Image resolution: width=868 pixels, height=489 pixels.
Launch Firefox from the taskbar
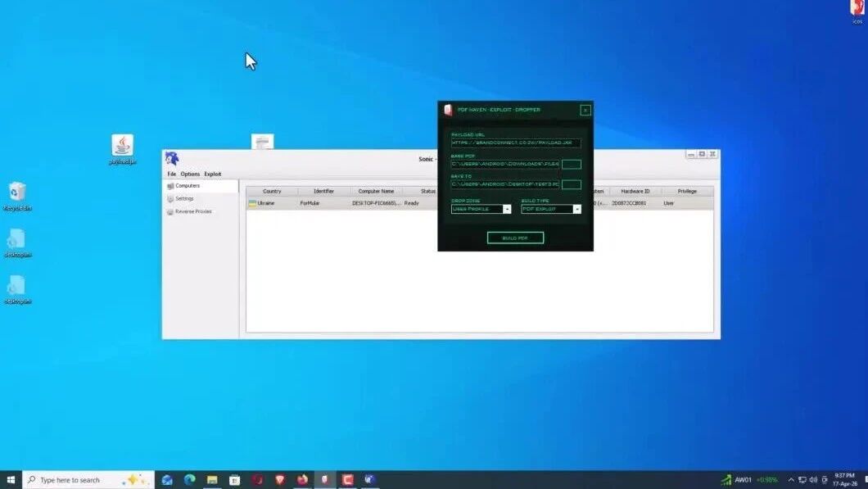[302, 480]
